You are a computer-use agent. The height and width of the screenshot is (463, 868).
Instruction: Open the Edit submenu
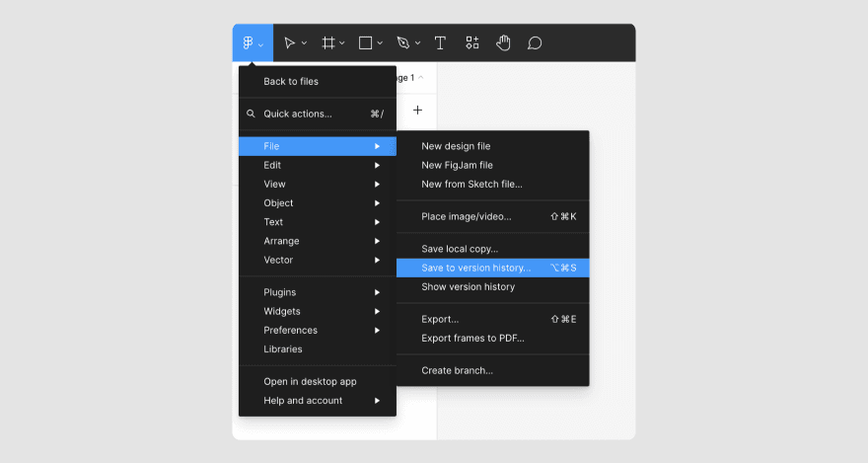(318, 165)
